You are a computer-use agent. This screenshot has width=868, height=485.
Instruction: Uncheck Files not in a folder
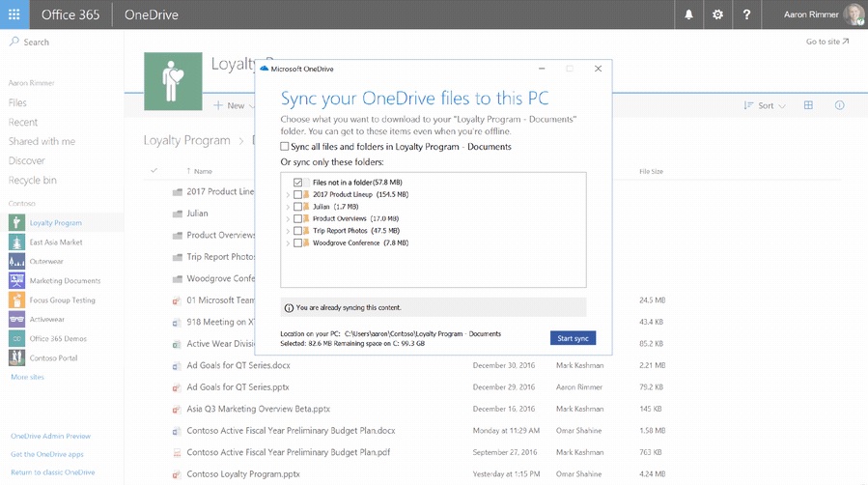pos(297,183)
